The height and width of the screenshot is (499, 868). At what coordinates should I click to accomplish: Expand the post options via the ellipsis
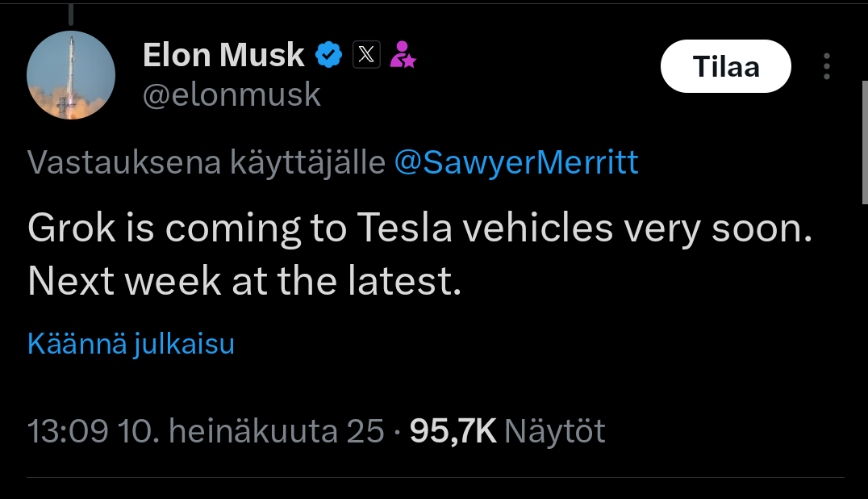coord(826,67)
